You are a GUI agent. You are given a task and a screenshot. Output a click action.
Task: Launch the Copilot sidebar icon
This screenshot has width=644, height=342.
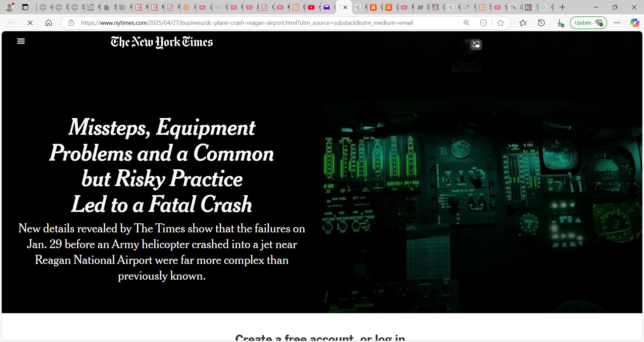pyautogui.click(x=635, y=23)
